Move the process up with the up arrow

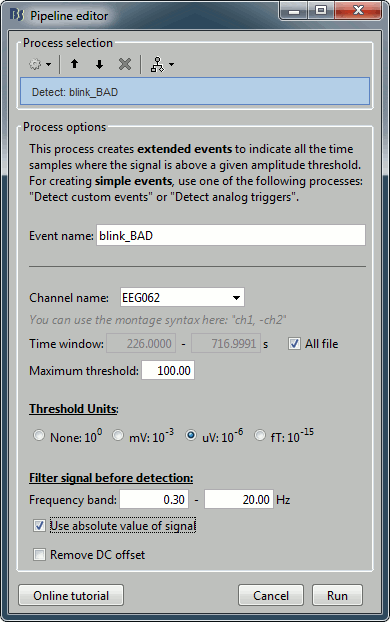tap(74, 64)
